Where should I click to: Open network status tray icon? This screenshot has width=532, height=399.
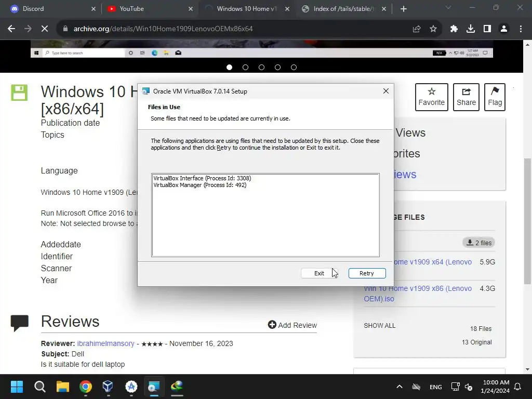(x=455, y=387)
